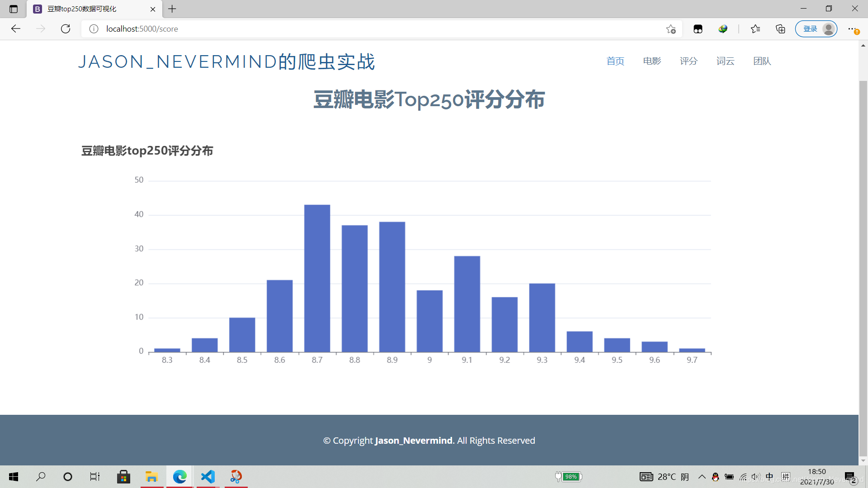Screen dimensions: 868x488
Task: Click the 9.4 score bar
Action: [580, 342]
